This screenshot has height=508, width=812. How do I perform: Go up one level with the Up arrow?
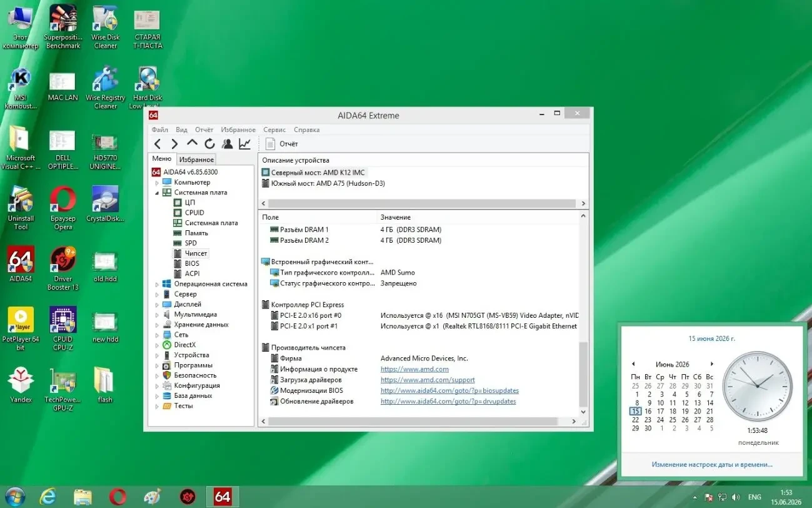(x=192, y=143)
